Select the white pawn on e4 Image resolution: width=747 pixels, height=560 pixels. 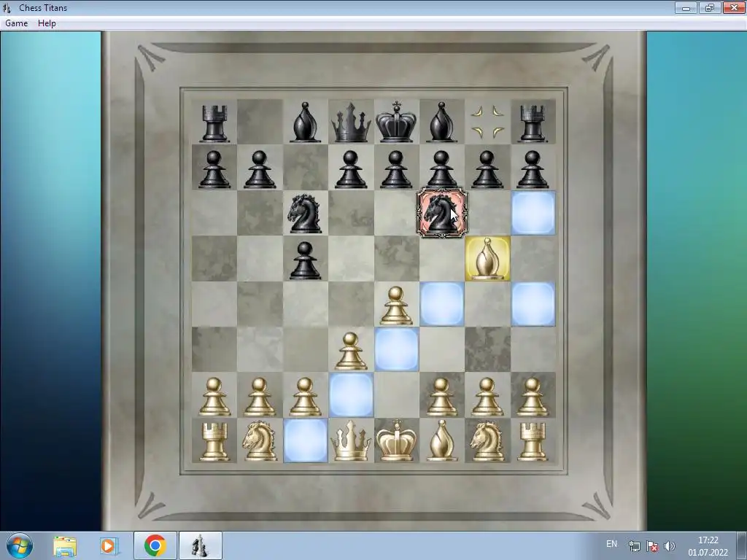point(396,306)
